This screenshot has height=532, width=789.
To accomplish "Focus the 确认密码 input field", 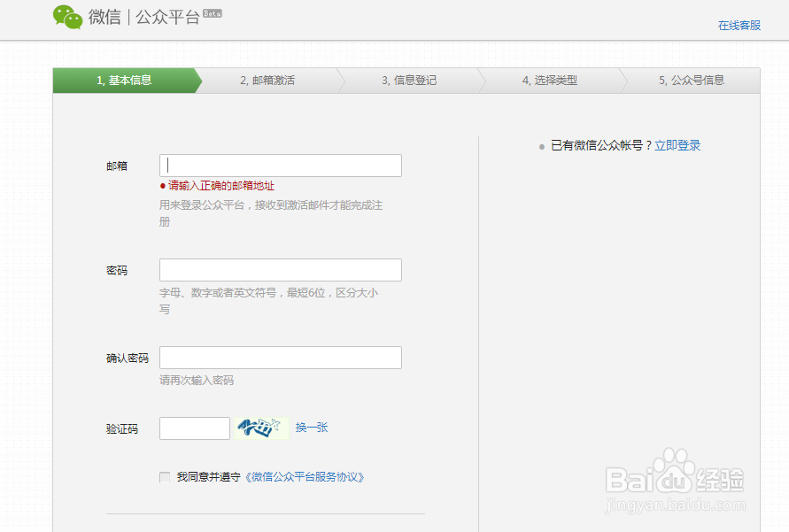I will tap(281, 358).
